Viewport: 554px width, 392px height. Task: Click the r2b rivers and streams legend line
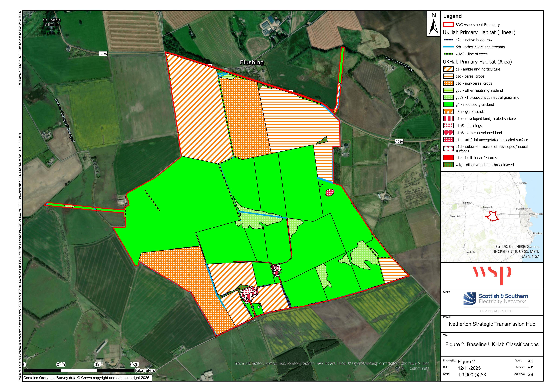[x=448, y=47]
